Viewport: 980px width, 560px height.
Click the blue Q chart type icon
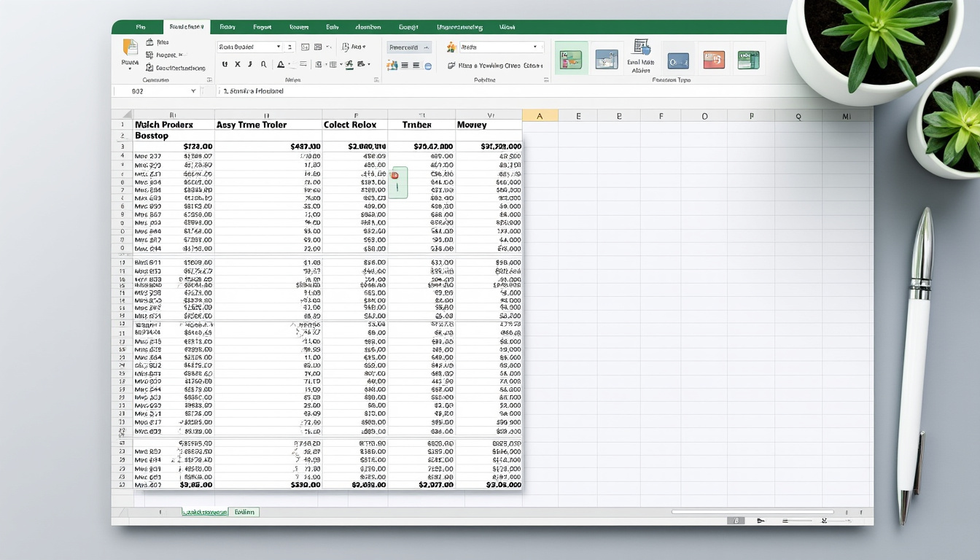point(678,61)
